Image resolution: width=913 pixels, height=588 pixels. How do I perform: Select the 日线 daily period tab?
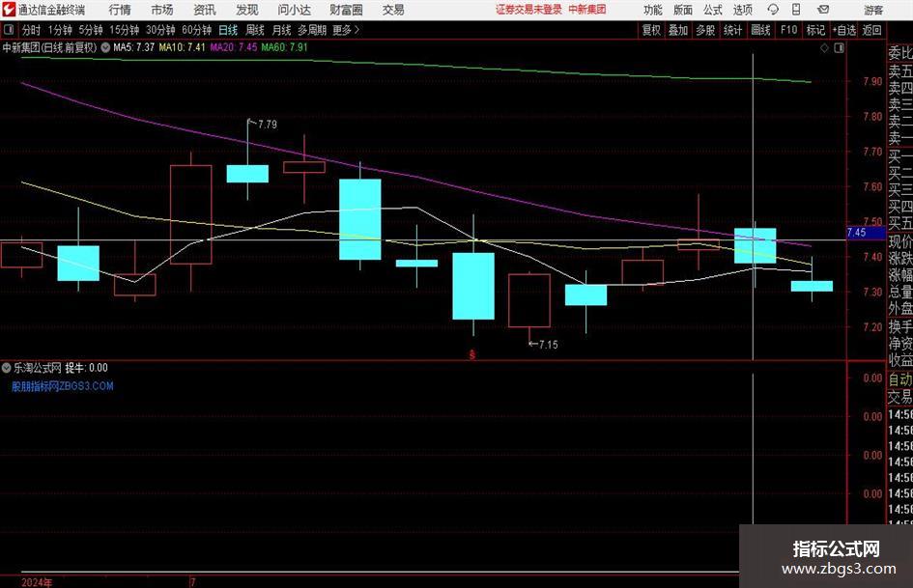[x=228, y=30]
